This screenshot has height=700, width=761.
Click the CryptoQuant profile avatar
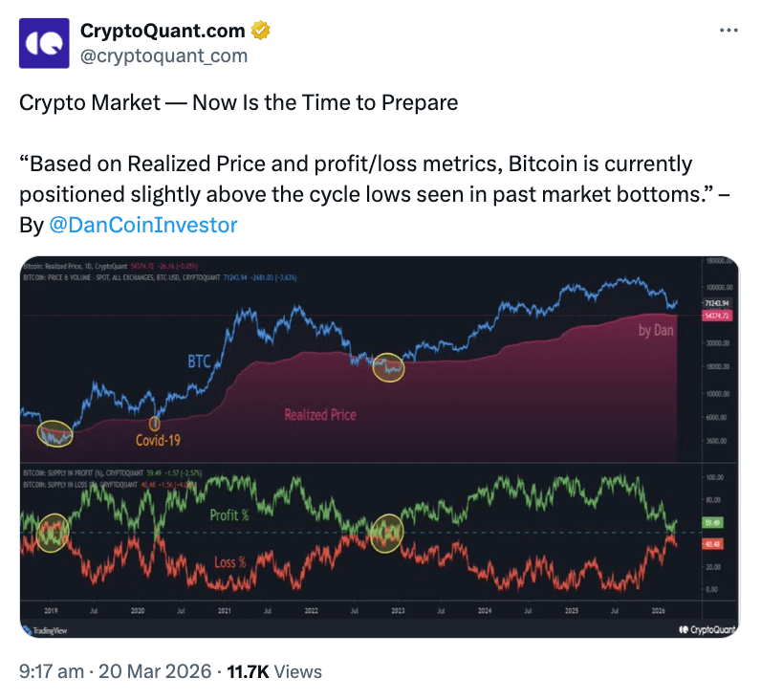44,43
